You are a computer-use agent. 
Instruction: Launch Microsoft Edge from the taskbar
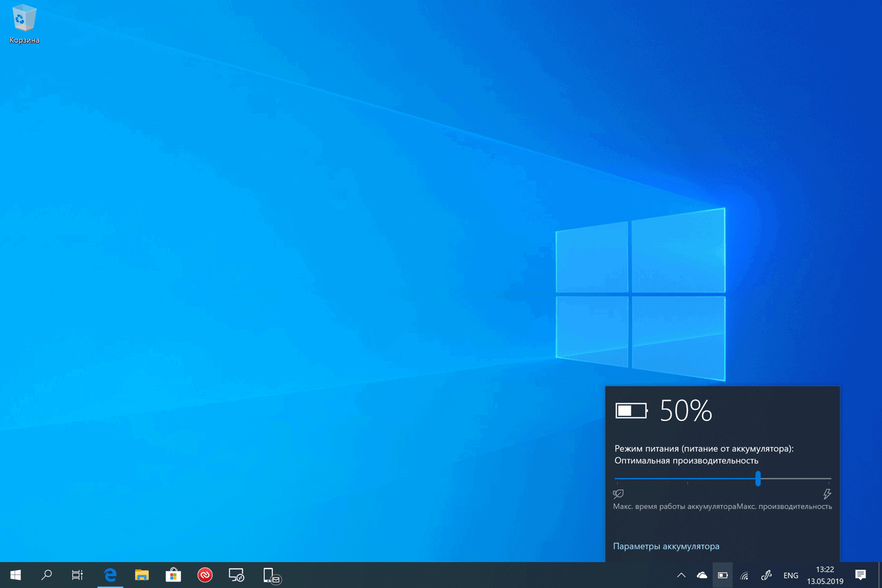coord(110,575)
